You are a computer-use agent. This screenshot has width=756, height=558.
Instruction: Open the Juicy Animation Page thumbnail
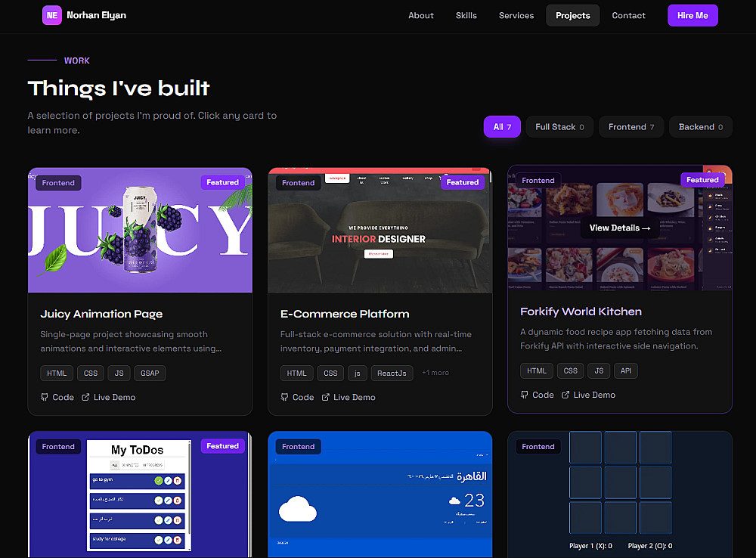[x=140, y=230]
